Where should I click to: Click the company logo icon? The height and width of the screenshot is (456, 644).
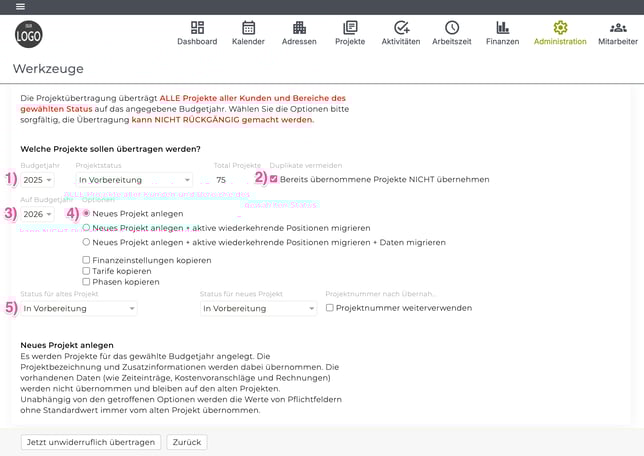[29, 35]
